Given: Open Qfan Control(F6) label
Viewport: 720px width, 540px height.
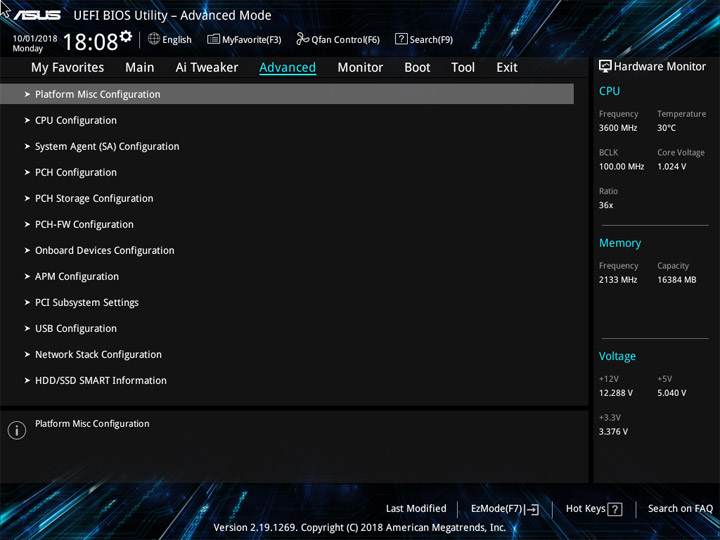Looking at the screenshot, I should 345,39.
